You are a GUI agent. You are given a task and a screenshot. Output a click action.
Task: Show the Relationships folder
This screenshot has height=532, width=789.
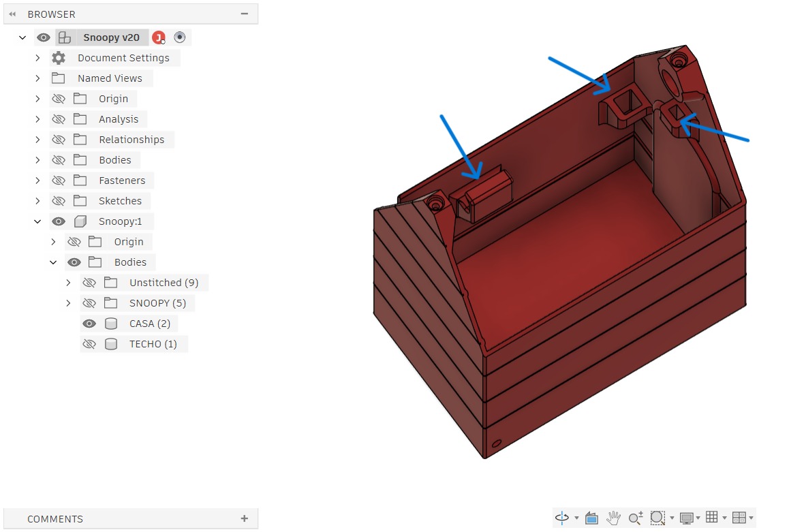pyautogui.click(x=59, y=139)
